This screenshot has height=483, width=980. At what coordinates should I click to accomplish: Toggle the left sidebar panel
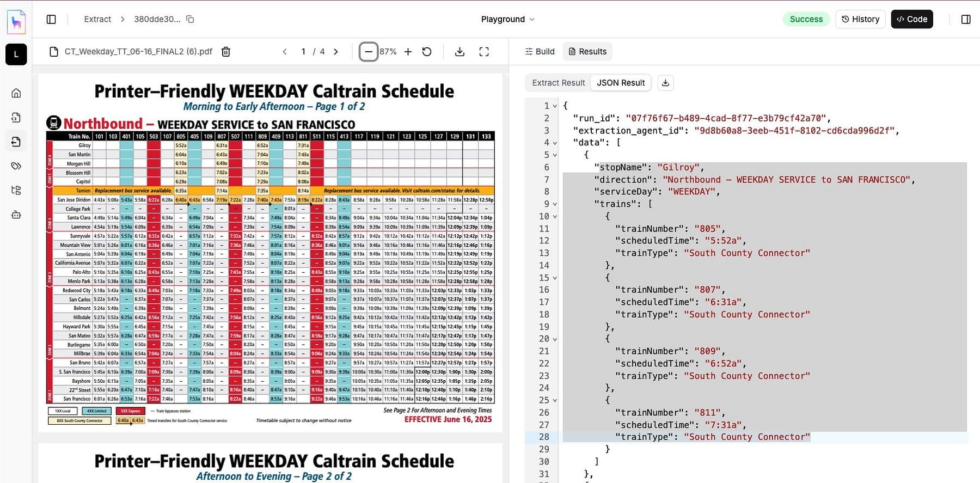pos(51,19)
